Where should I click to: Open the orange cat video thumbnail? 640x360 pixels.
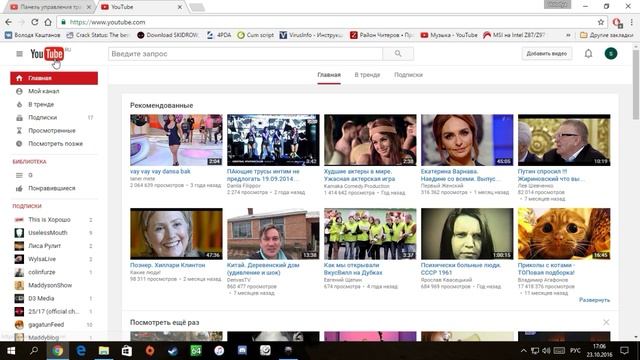tap(564, 233)
